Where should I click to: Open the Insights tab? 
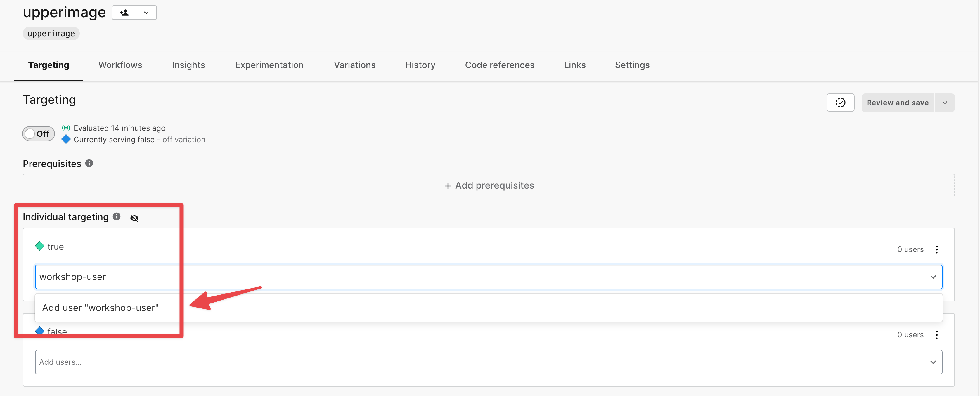tap(188, 65)
